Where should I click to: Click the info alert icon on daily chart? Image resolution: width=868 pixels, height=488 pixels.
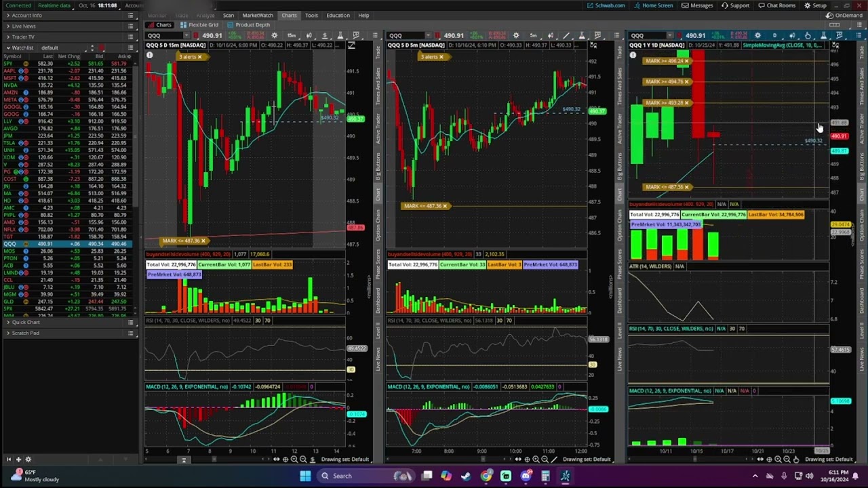(x=633, y=56)
